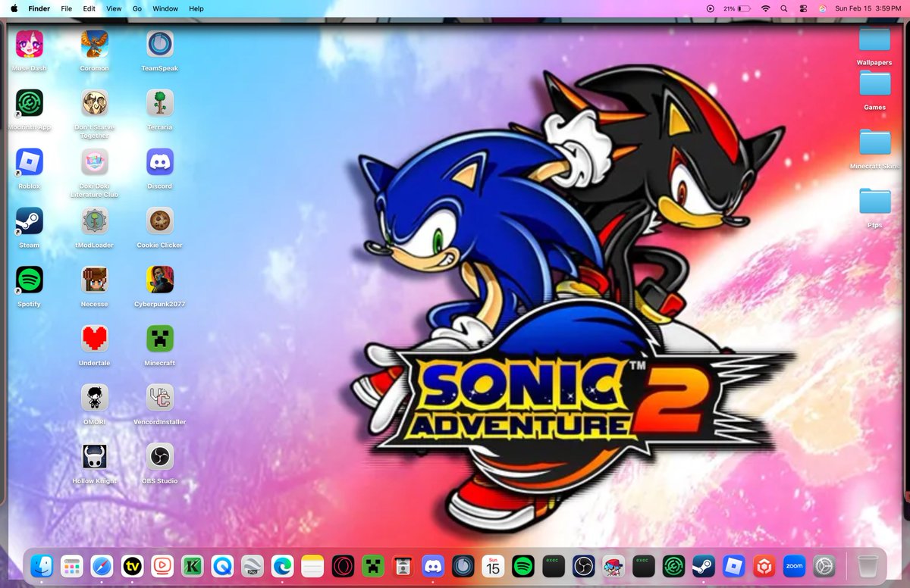Open Spotlight search in menu bar
910x588 pixels.
coord(784,8)
